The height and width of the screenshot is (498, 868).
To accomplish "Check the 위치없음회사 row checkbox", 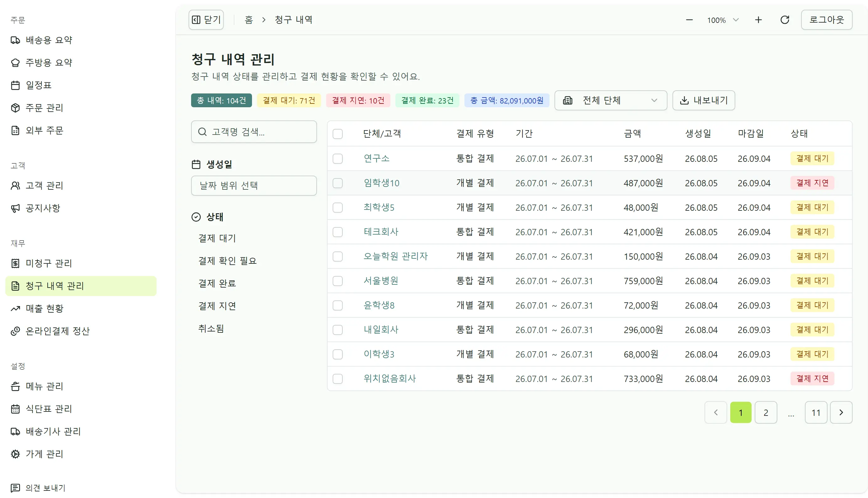I will tap(337, 379).
